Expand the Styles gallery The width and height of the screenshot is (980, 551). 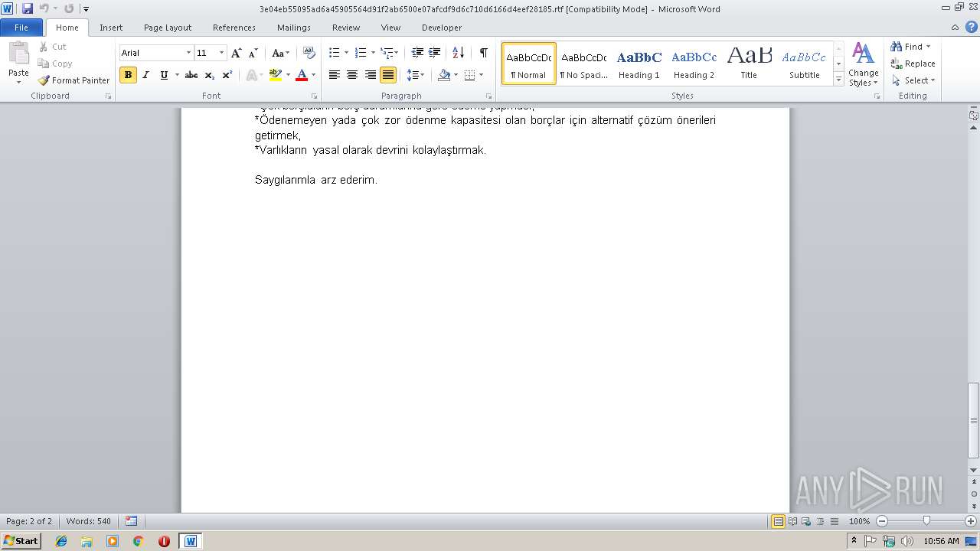coord(838,80)
